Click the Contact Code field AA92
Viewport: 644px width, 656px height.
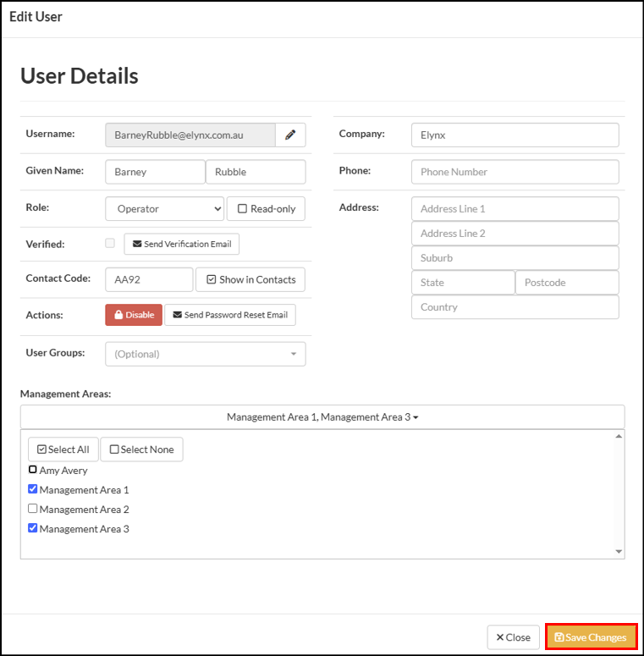coord(149,279)
